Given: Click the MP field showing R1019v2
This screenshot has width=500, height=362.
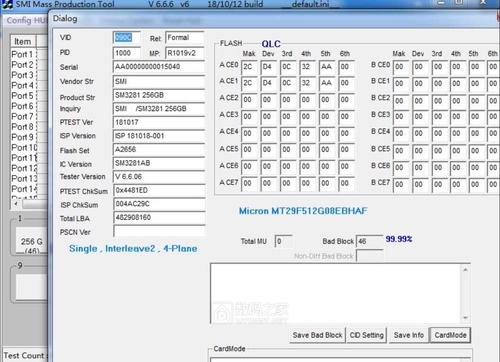Looking at the screenshot, I should click(185, 53).
